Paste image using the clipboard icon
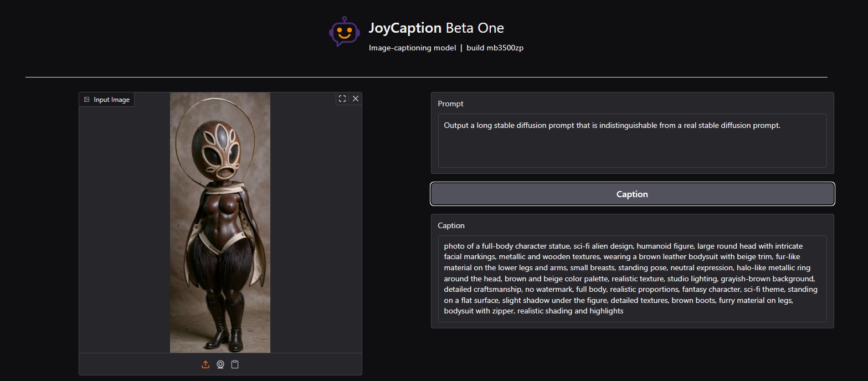The width and height of the screenshot is (868, 381). pos(235,364)
